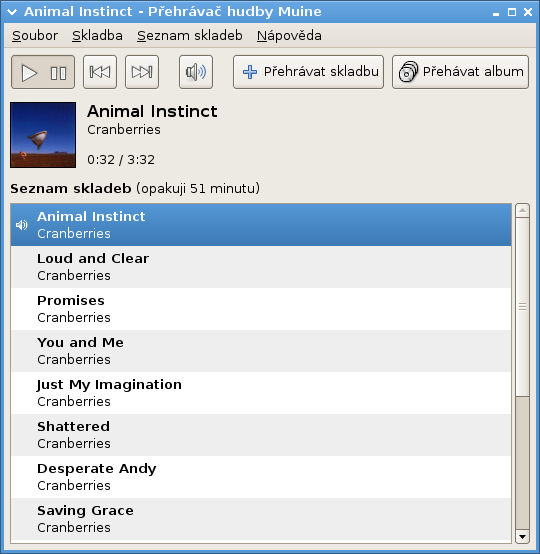Click the playlist scrollbar thumb
540x554 pixels.
[522, 307]
